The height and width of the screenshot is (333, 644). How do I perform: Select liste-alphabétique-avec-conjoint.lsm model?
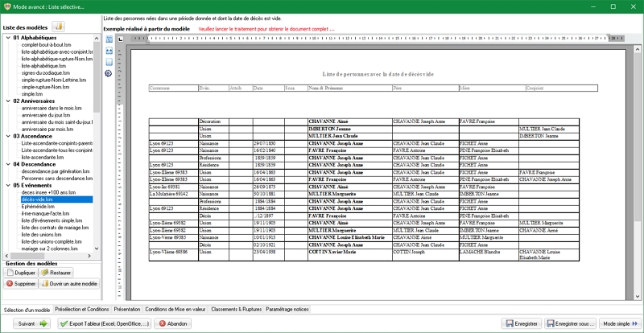pos(57,51)
